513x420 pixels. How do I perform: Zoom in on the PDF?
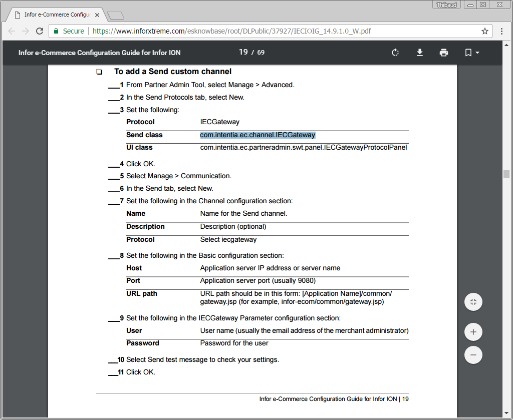point(473,331)
